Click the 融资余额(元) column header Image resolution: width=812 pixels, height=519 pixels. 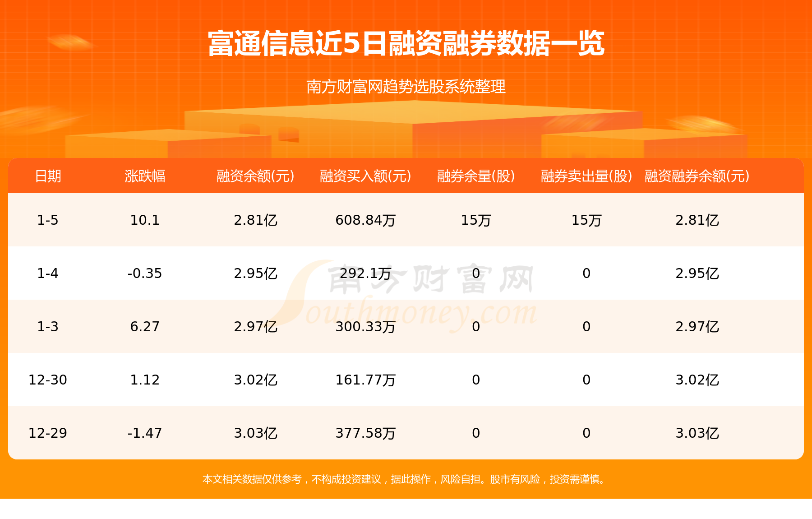coord(255,176)
